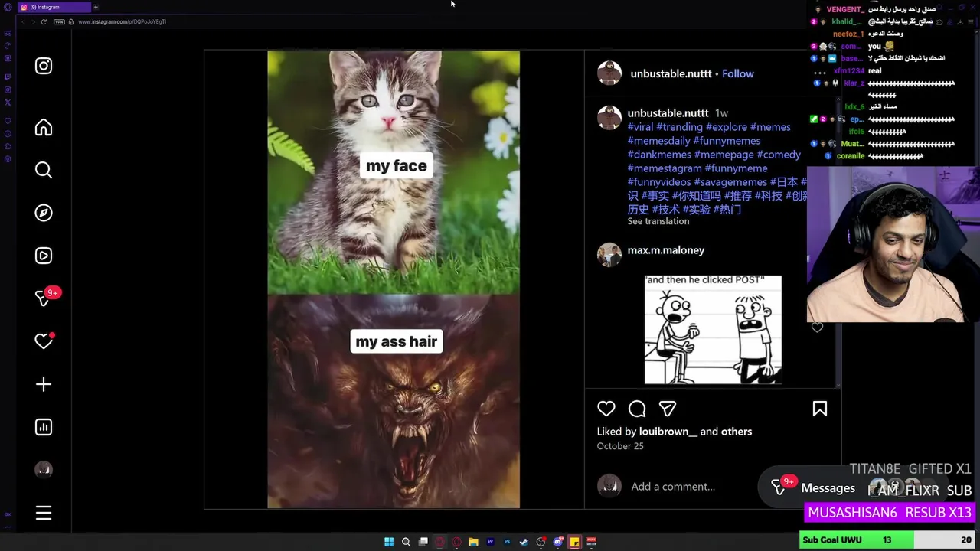Image resolution: width=980 pixels, height=551 pixels.
Task: Open the Dashboard chart icon
Action: (x=44, y=427)
